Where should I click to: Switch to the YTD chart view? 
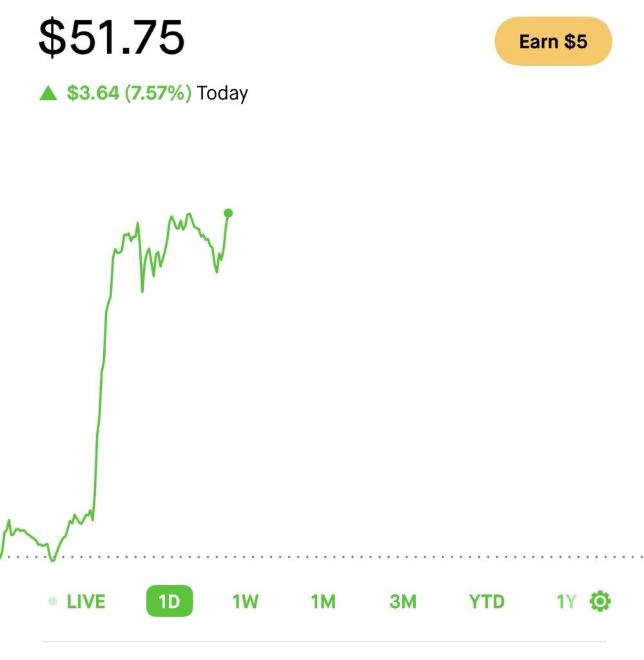(487, 602)
